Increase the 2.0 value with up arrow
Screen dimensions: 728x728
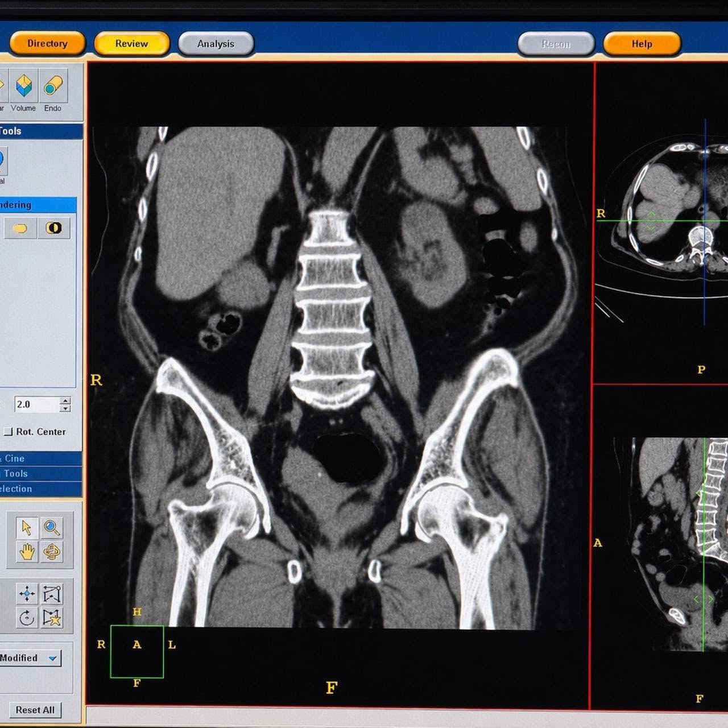pyautogui.click(x=65, y=400)
